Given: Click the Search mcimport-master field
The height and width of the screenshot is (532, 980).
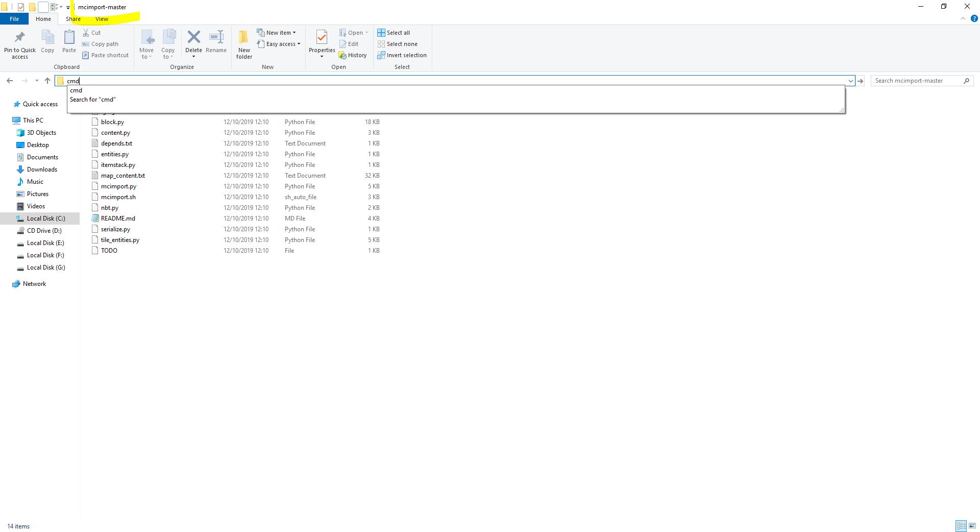Looking at the screenshot, I should coord(917,81).
